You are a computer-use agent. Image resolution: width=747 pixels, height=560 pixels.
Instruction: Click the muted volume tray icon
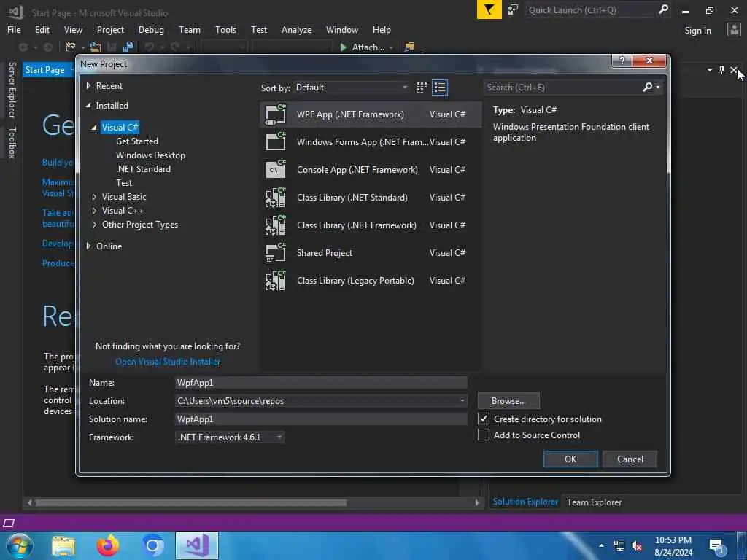(x=636, y=545)
